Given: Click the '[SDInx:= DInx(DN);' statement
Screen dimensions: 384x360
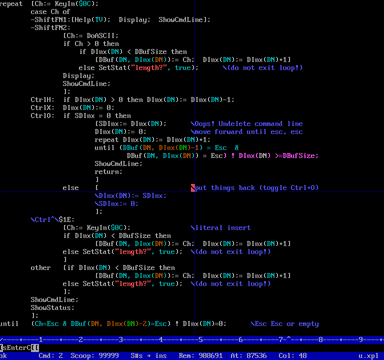Looking at the screenshot, I should pyautogui.click(x=130, y=124).
